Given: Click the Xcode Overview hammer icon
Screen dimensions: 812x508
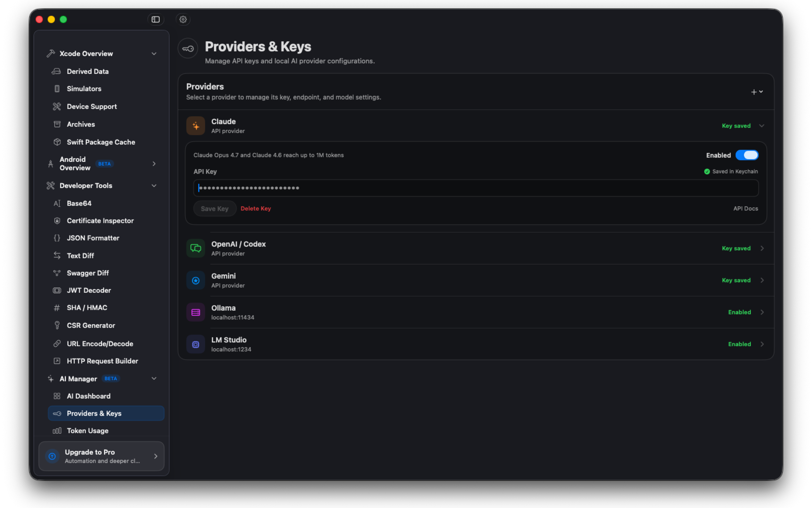Looking at the screenshot, I should [51, 54].
